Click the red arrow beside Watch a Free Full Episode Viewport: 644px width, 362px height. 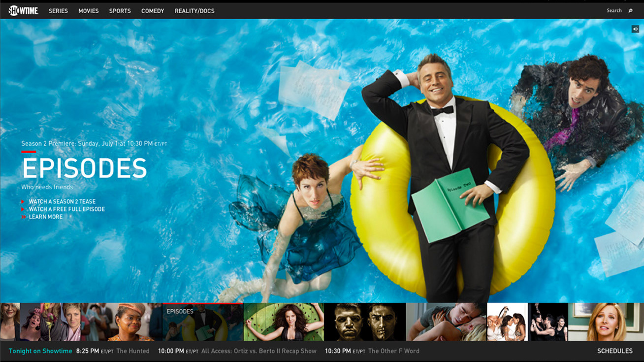[x=23, y=209]
